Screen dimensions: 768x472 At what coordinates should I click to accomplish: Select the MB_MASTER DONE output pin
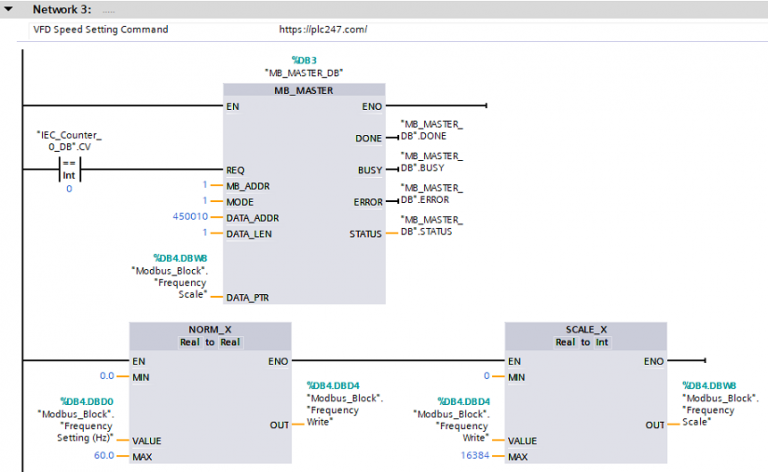click(368, 137)
